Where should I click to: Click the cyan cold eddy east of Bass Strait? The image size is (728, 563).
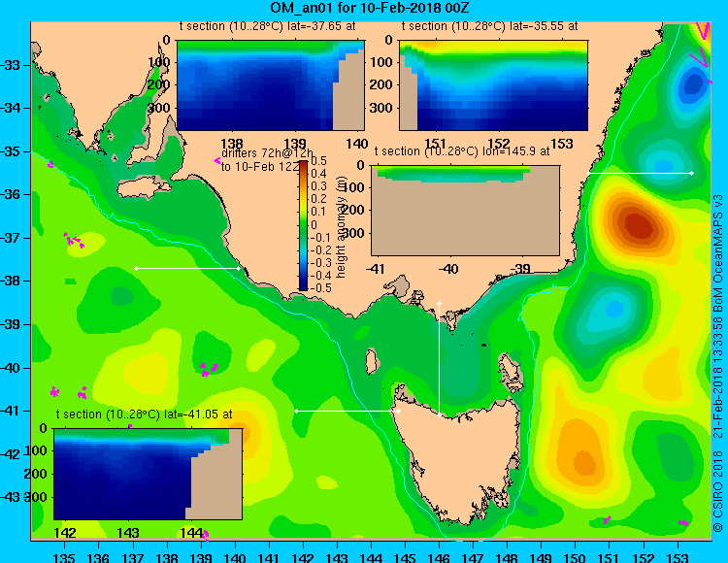tap(614, 308)
